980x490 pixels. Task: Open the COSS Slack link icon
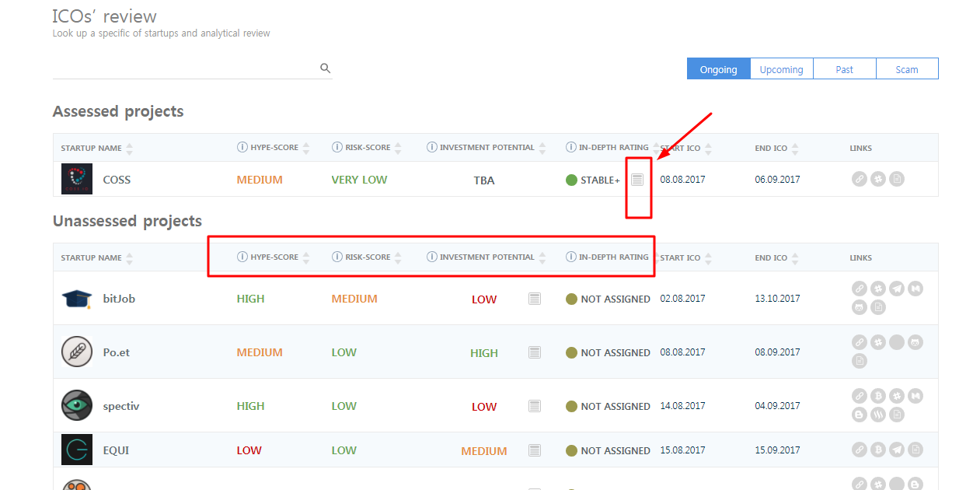[878, 179]
